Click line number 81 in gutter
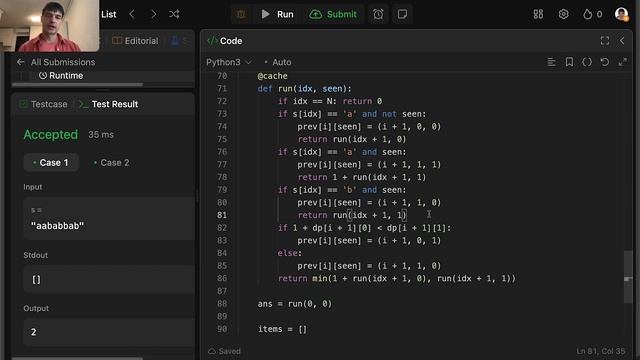640x360 pixels. tap(222, 215)
